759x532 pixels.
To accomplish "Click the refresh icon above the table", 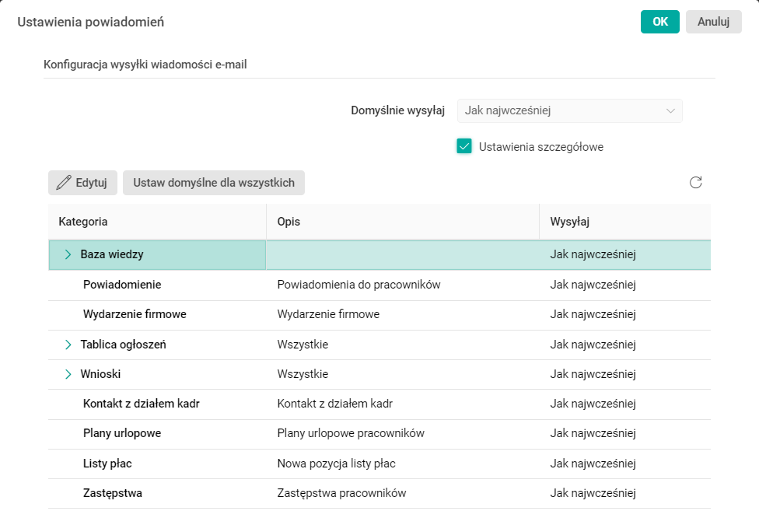I will 695,182.
